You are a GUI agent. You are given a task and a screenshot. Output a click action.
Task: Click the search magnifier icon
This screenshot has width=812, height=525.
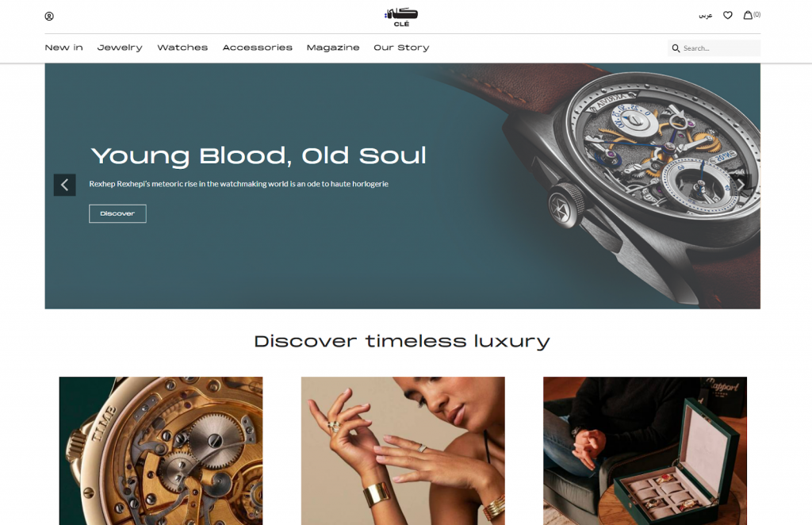pyautogui.click(x=676, y=48)
